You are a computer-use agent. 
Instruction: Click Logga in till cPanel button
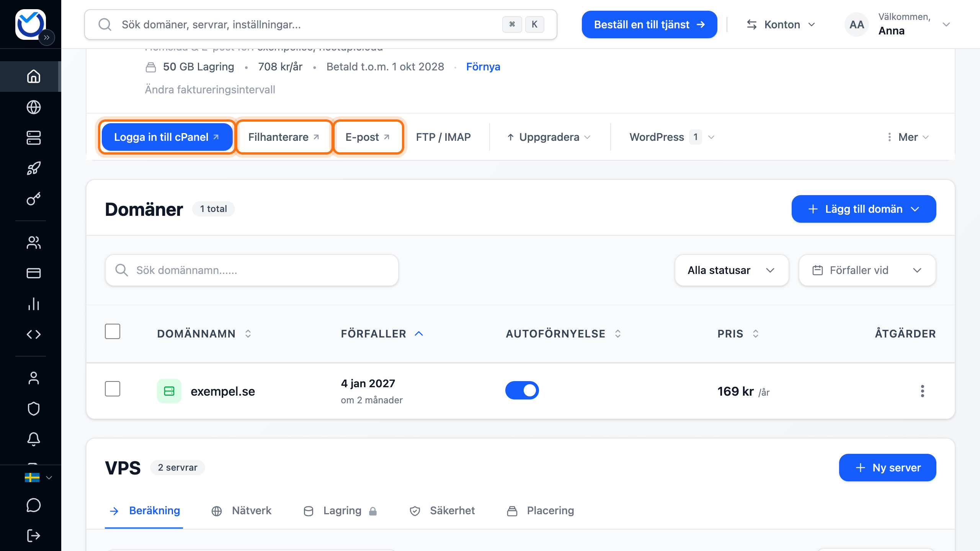point(167,137)
